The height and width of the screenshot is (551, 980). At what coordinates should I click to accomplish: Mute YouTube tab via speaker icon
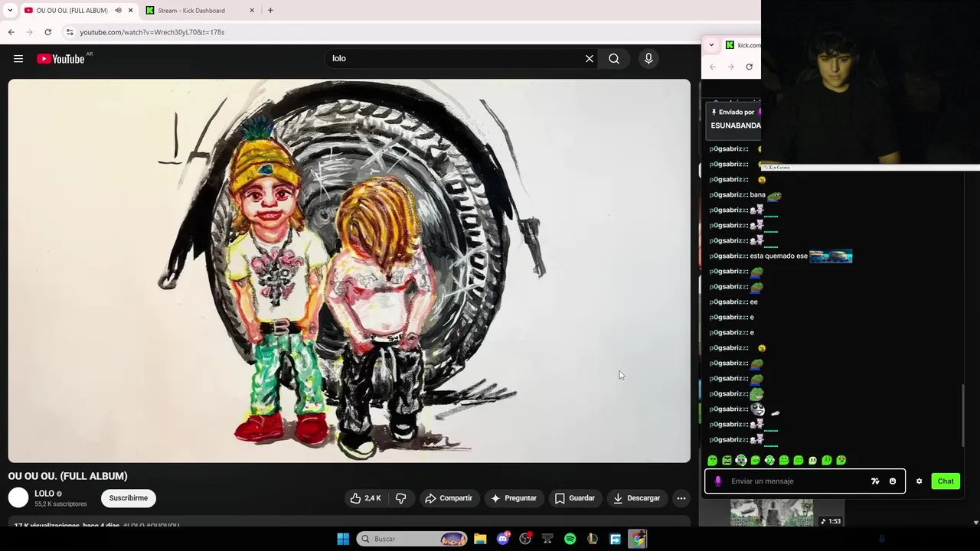point(118,11)
